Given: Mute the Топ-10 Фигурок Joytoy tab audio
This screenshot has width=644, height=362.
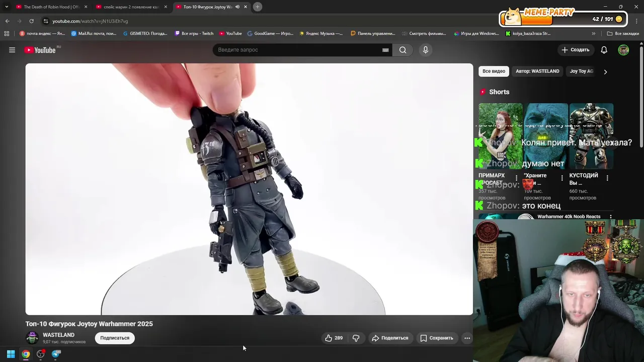Looking at the screenshot, I should 237,7.
